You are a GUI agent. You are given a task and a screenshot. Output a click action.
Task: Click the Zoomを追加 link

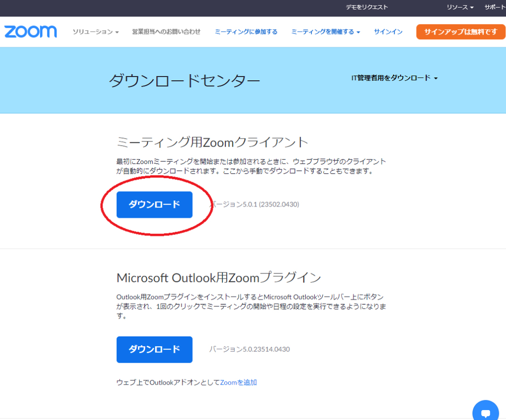pos(238,382)
